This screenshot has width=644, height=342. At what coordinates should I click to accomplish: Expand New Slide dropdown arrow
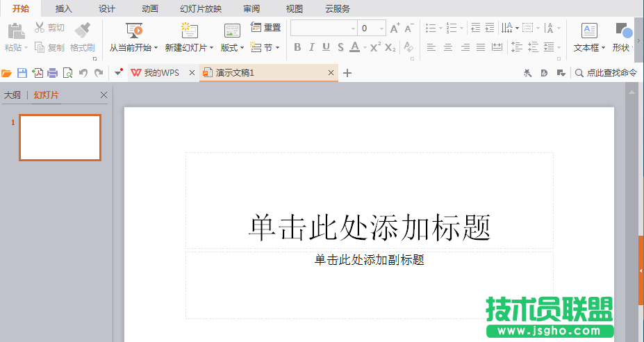[211, 48]
